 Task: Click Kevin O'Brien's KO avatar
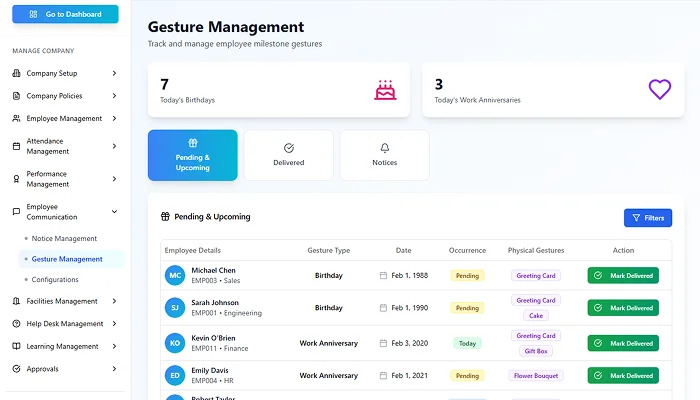pos(175,343)
